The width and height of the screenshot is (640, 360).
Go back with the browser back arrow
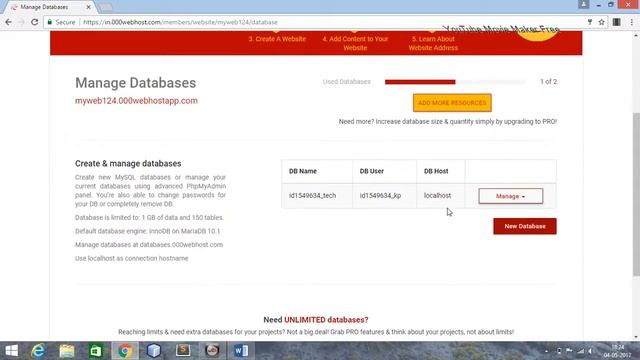tap(9, 22)
